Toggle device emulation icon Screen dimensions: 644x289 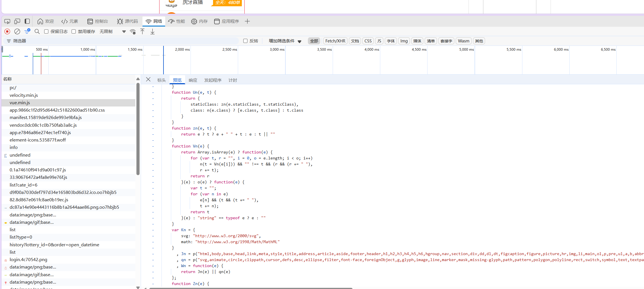click(17, 21)
